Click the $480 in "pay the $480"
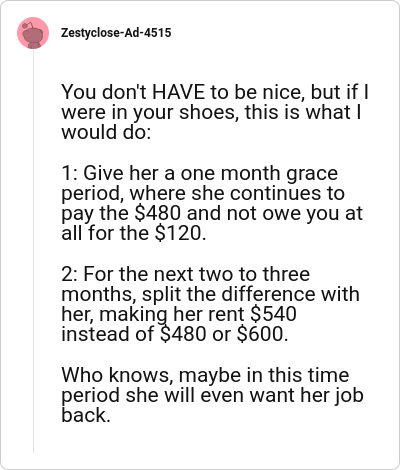This screenshot has height=470, width=400. [x=157, y=213]
